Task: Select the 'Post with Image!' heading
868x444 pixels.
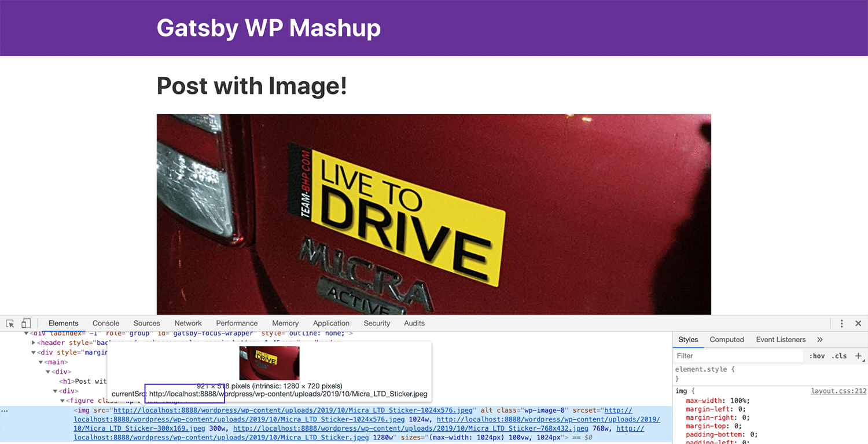Action: [252, 86]
